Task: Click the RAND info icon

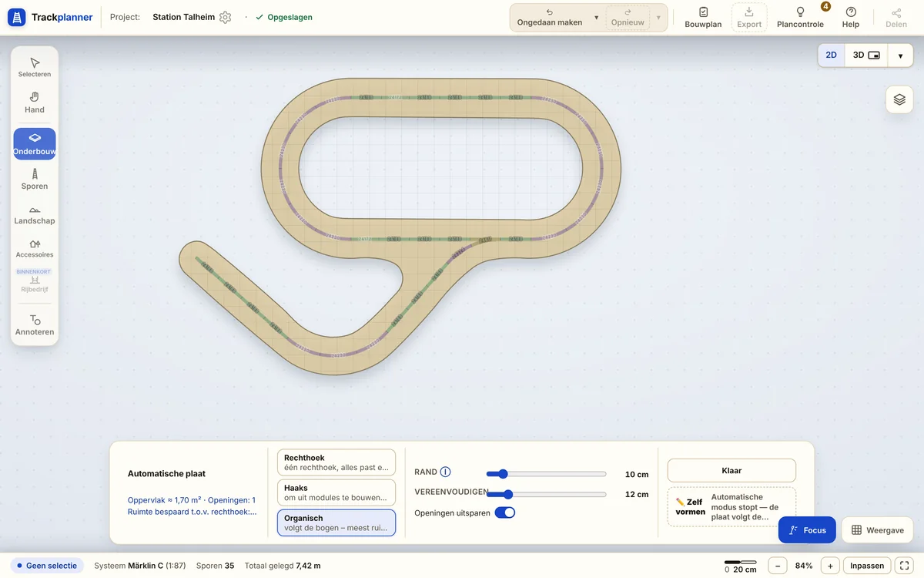Action: (445, 472)
